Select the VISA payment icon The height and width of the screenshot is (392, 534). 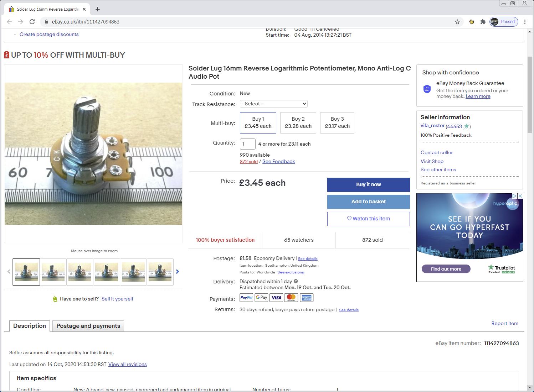pyautogui.click(x=276, y=297)
